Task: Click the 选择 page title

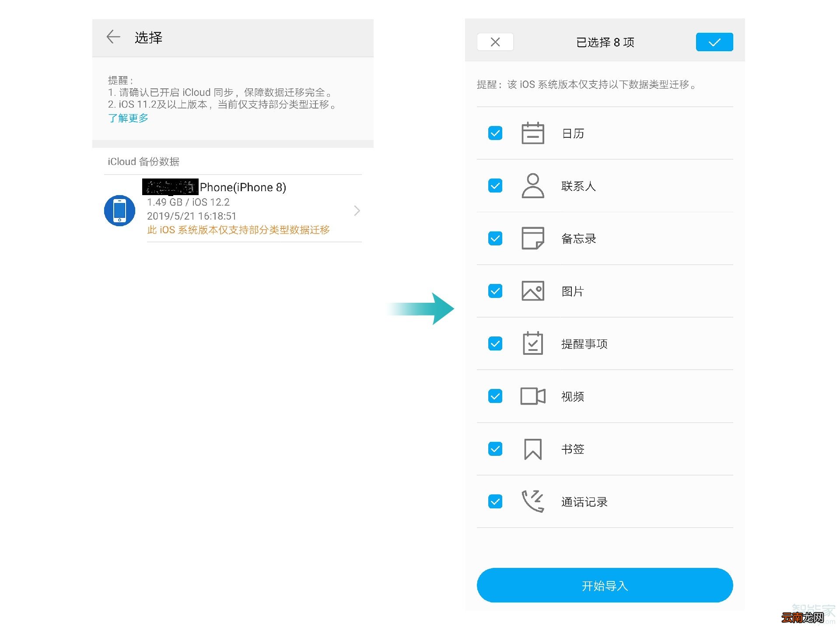Action: pyautogui.click(x=148, y=38)
